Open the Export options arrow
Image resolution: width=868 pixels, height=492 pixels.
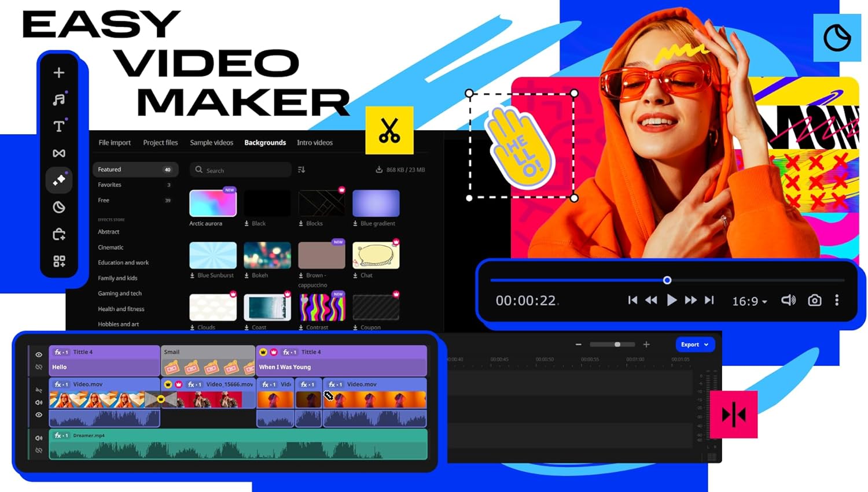[706, 345]
